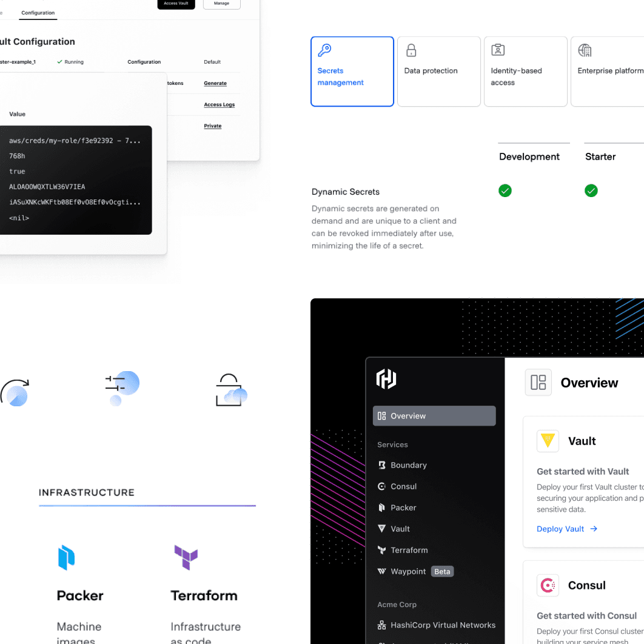Image resolution: width=644 pixels, height=644 pixels.
Task: Click the Waypoint icon in the sidebar
Action: click(381, 571)
